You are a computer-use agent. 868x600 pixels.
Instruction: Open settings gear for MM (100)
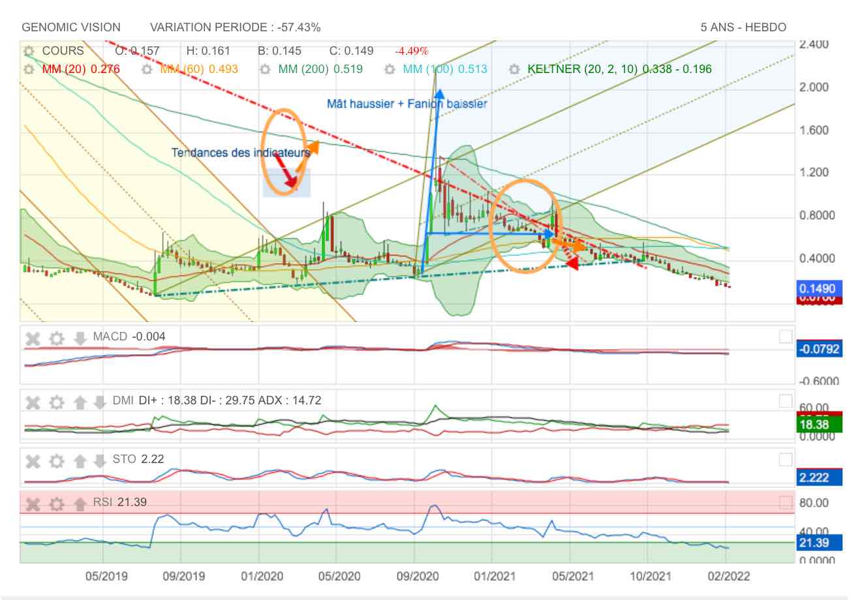pyautogui.click(x=390, y=69)
